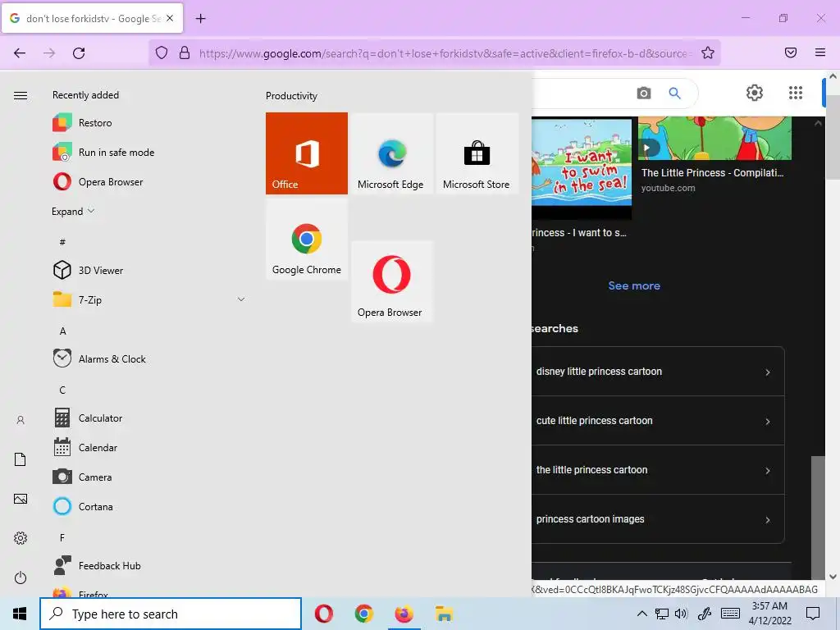The image size is (840, 630).
Task: Open Microsoft Edge tile
Action: (x=392, y=153)
